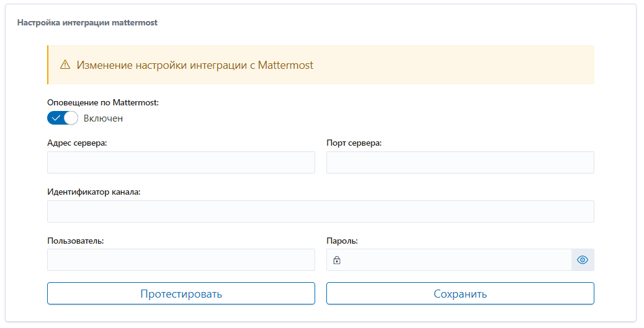
Task: Click the 'Порт сервера:' label
Action: click(x=354, y=143)
